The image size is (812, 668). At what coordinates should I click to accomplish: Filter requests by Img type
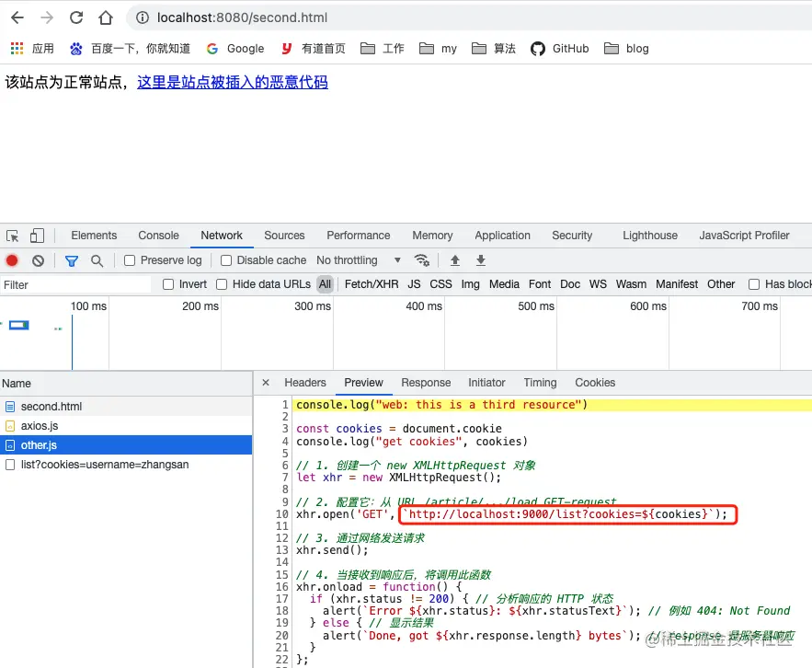[x=470, y=284]
